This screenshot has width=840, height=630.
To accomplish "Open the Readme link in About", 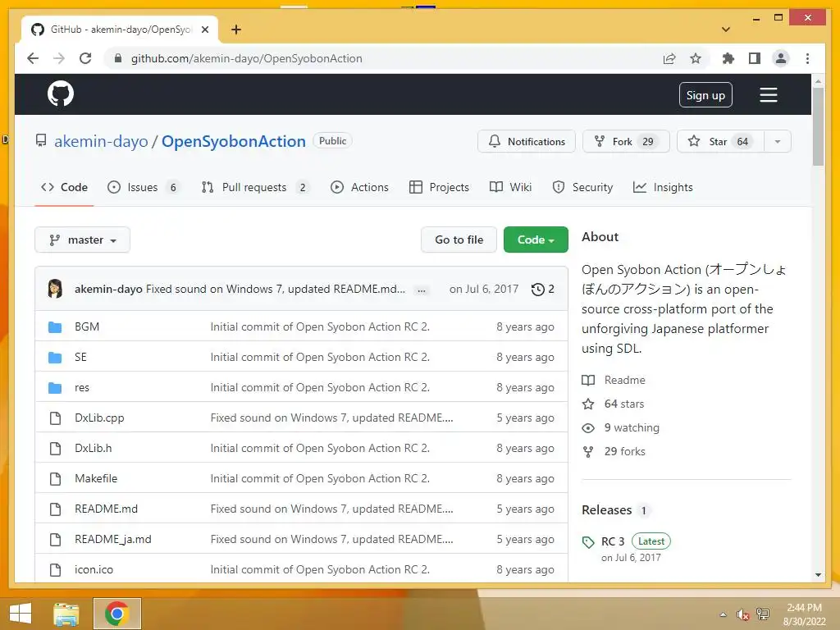I will [624, 381].
